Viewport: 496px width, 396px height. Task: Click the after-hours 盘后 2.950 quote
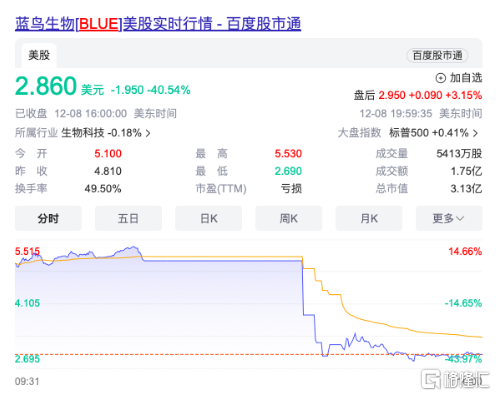[x=418, y=95]
